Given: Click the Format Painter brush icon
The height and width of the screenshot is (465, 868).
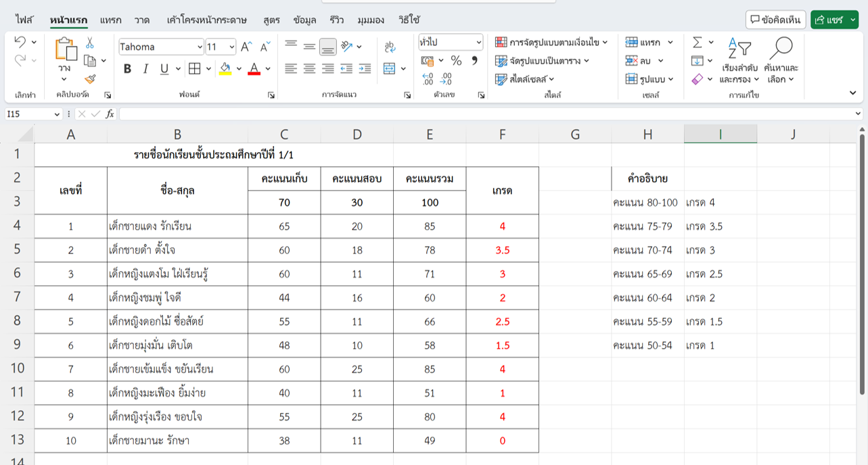Looking at the screenshot, I should [90, 79].
